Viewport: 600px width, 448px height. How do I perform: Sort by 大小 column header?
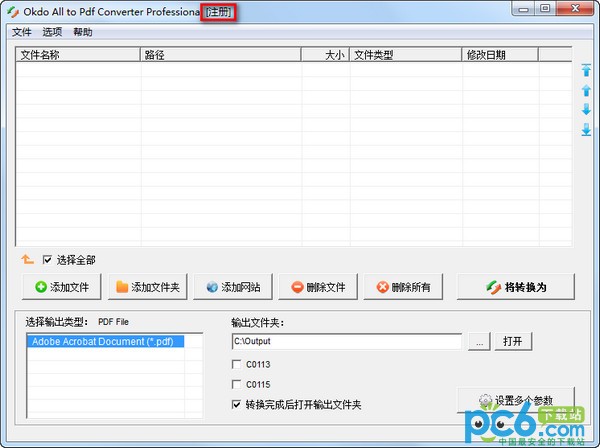325,55
